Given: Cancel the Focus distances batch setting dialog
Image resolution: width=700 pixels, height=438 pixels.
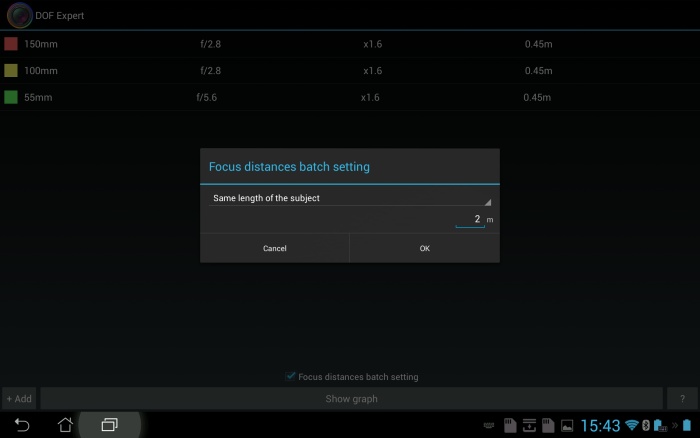Looking at the screenshot, I should click(275, 248).
